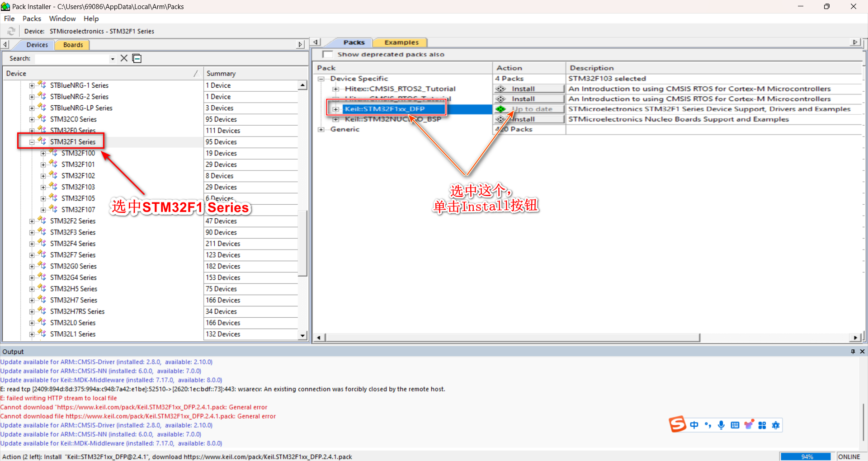Click the STBlueNRG-1 Series icon

point(42,85)
